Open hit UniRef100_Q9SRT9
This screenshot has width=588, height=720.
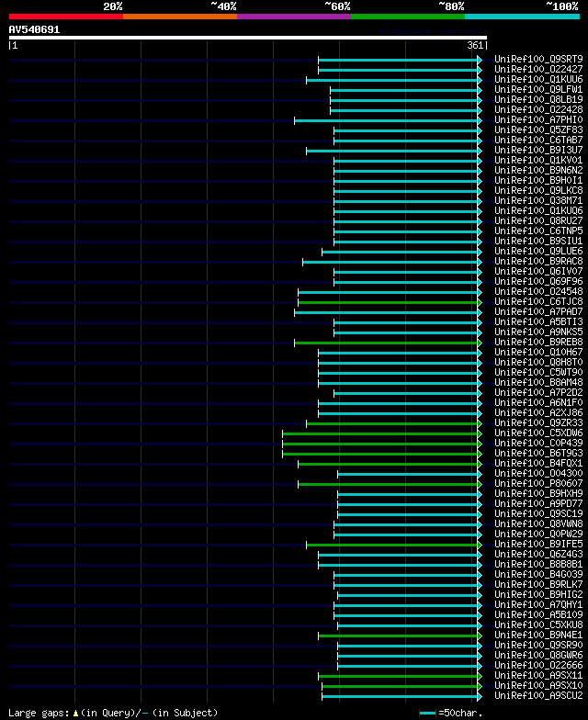538,59
